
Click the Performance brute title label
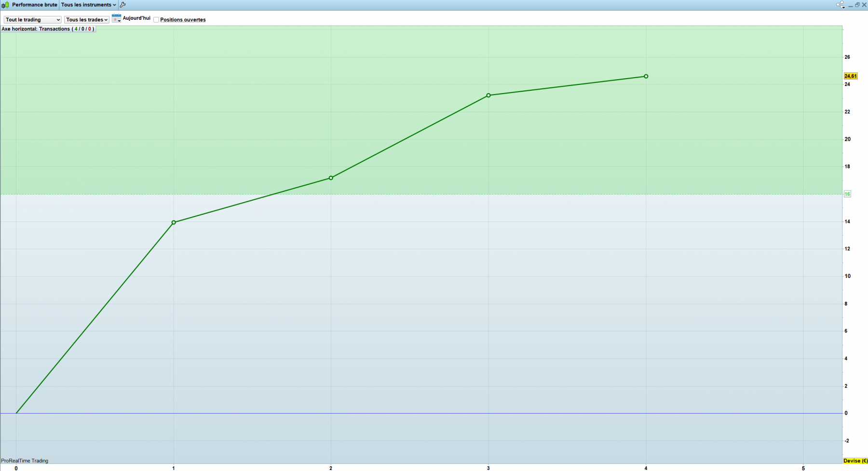pos(35,5)
